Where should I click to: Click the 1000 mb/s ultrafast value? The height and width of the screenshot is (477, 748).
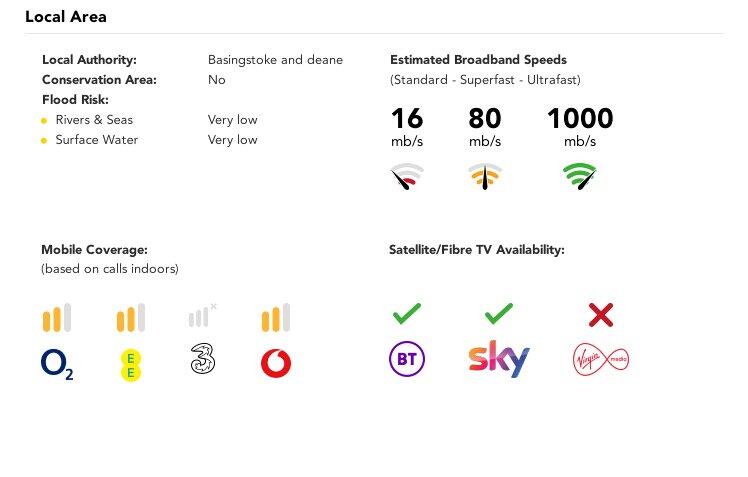[x=580, y=119]
